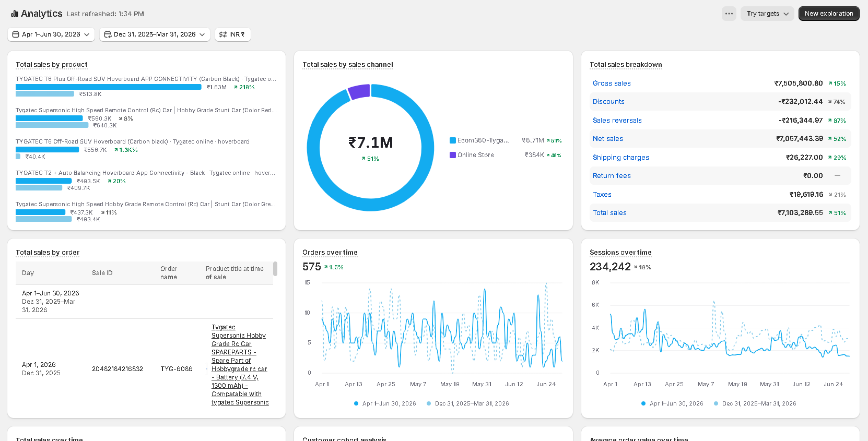This screenshot has width=868, height=441.
Task: Click the 234,242 sessions total
Action: pyautogui.click(x=610, y=267)
